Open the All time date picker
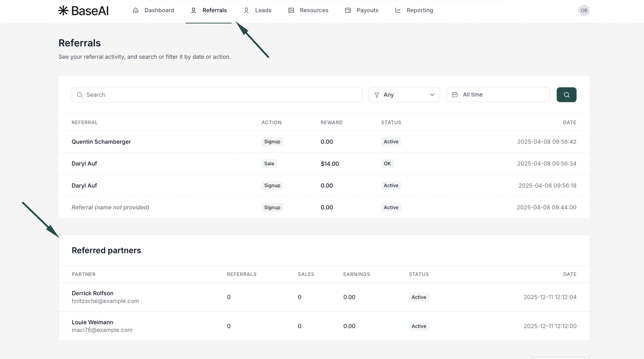644x359 pixels. click(x=498, y=95)
